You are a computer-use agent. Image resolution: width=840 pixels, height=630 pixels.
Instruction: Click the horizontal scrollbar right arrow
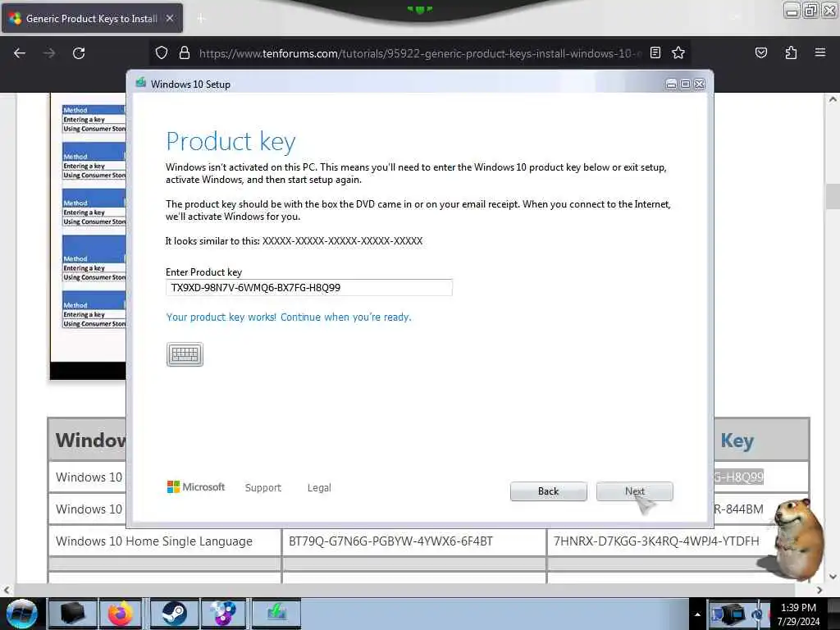point(819,590)
